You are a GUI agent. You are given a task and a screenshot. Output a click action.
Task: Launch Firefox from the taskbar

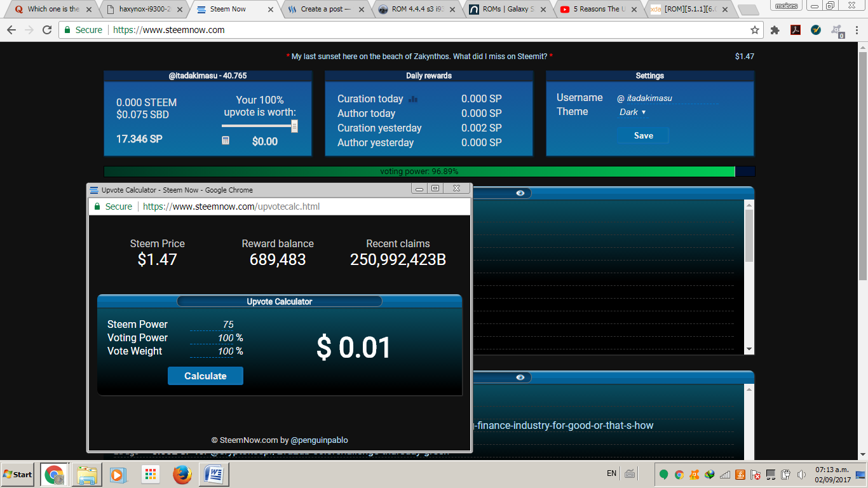tap(182, 474)
